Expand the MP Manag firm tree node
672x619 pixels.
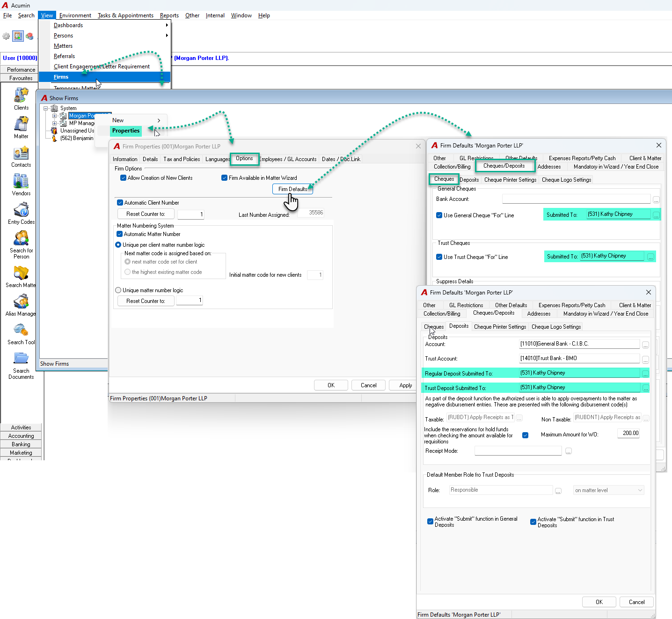click(55, 123)
